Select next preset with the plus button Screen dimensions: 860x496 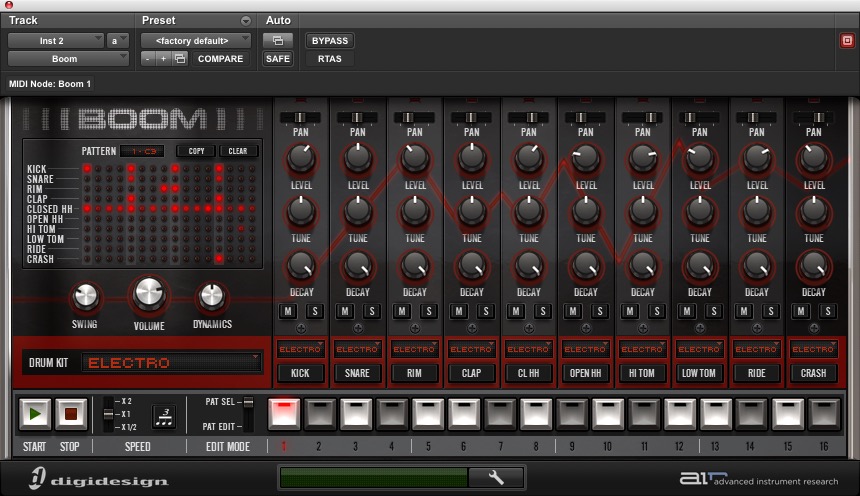(x=163, y=59)
